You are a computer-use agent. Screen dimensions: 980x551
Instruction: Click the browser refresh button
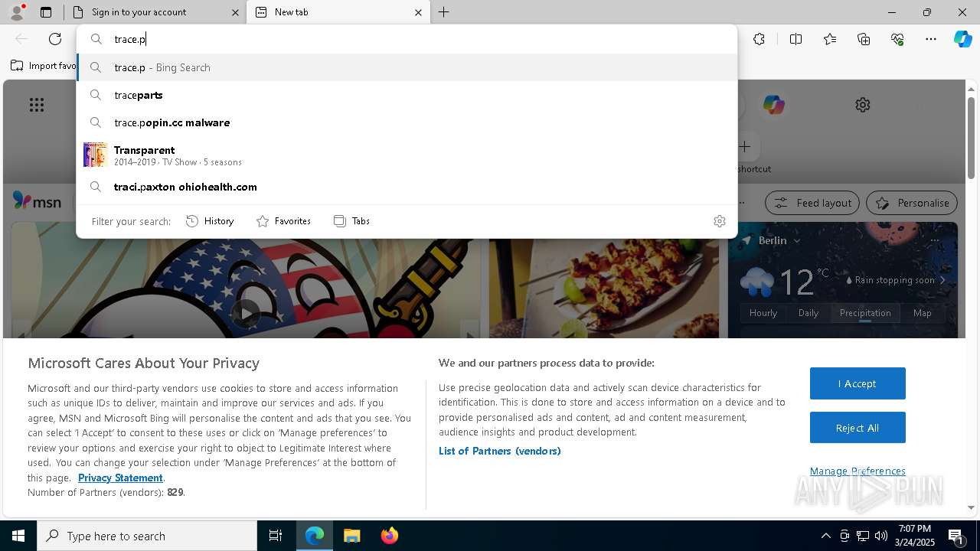click(55, 39)
